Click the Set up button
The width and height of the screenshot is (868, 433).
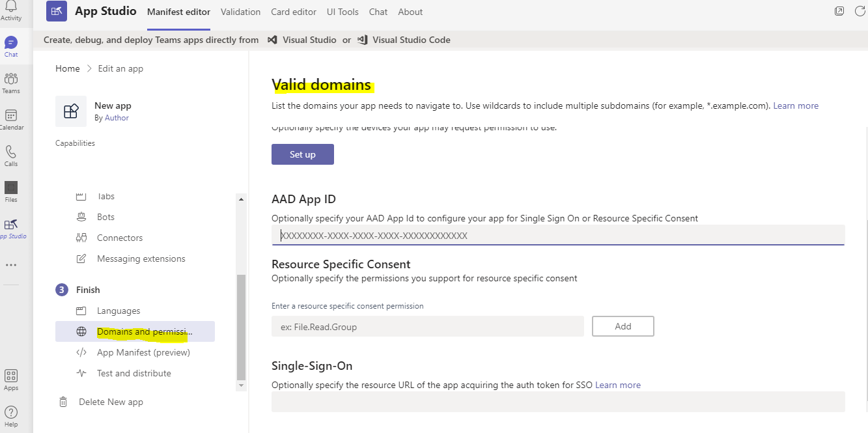tap(302, 154)
